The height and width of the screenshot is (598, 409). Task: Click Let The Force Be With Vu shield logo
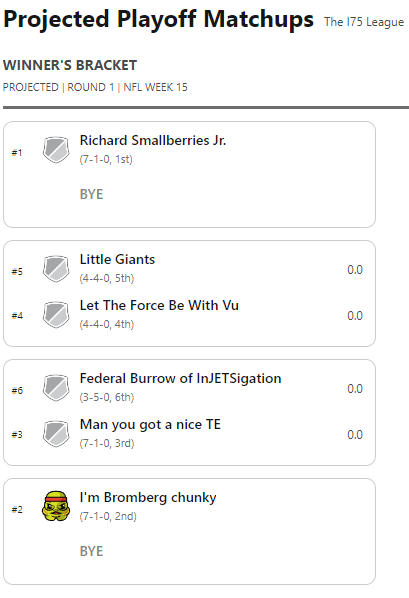tap(56, 315)
